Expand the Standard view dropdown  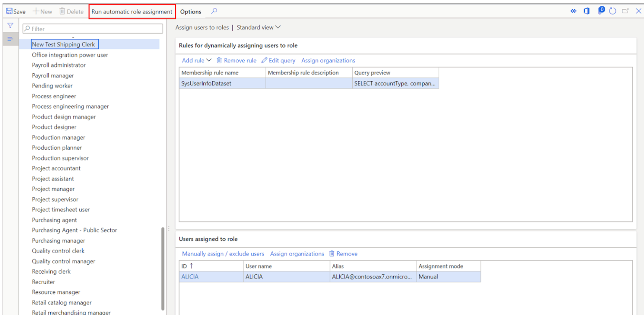[259, 27]
